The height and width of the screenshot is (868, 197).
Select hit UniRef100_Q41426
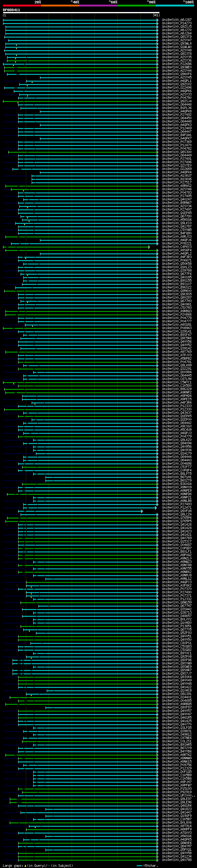[x=177, y=524]
